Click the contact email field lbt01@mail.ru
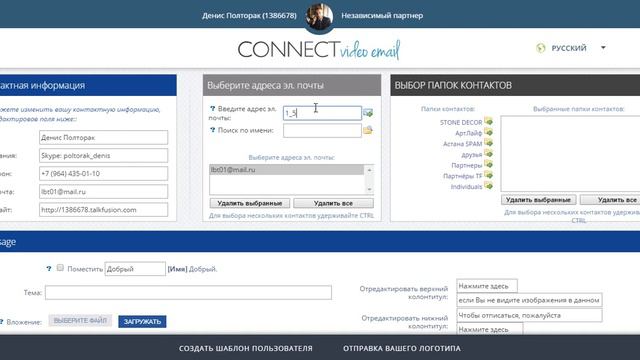640x360 pixels. 103,191
